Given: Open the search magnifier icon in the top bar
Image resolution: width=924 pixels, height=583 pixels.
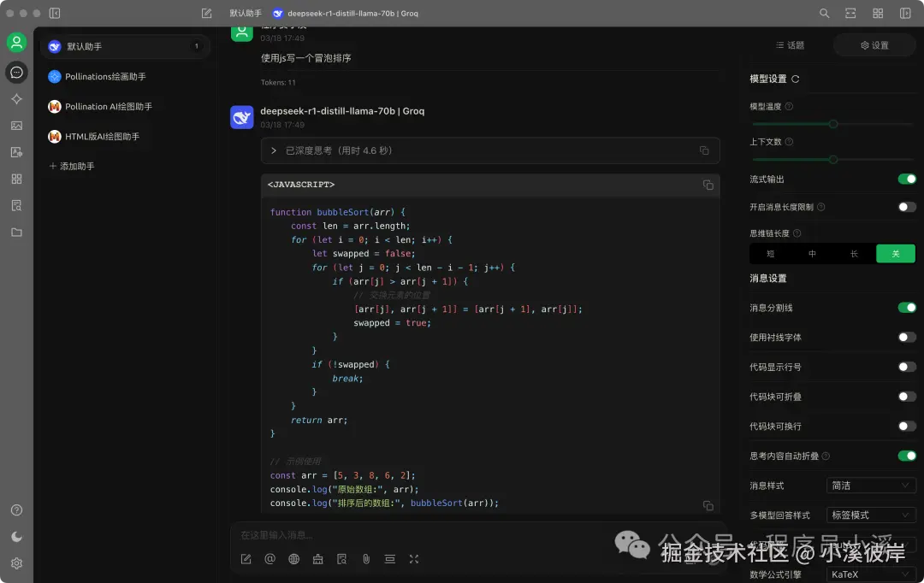Looking at the screenshot, I should coord(825,13).
